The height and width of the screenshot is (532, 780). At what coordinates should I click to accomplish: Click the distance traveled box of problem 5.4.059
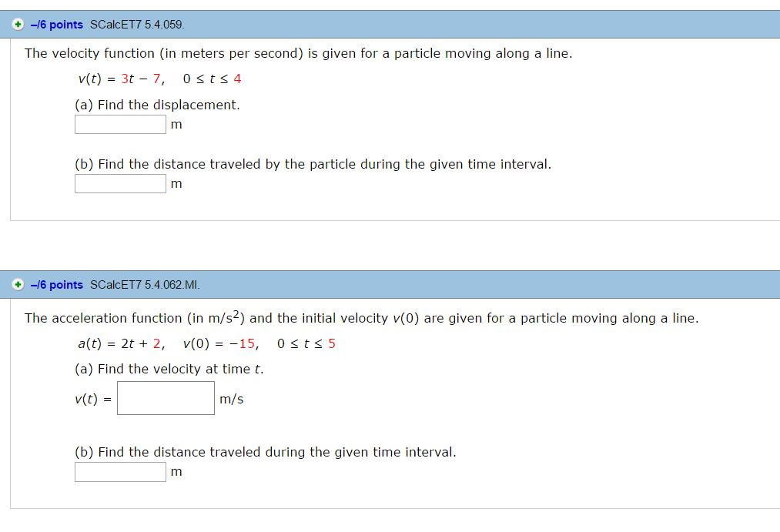pyautogui.click(x=120, y=182)
